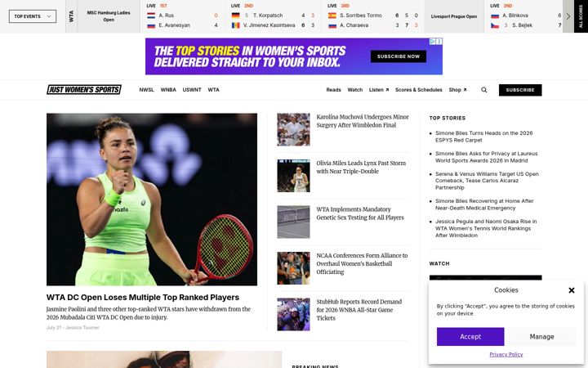Open the Privacy Policy link
Viewport: 588px width, 368px height.
coord(506,354)
